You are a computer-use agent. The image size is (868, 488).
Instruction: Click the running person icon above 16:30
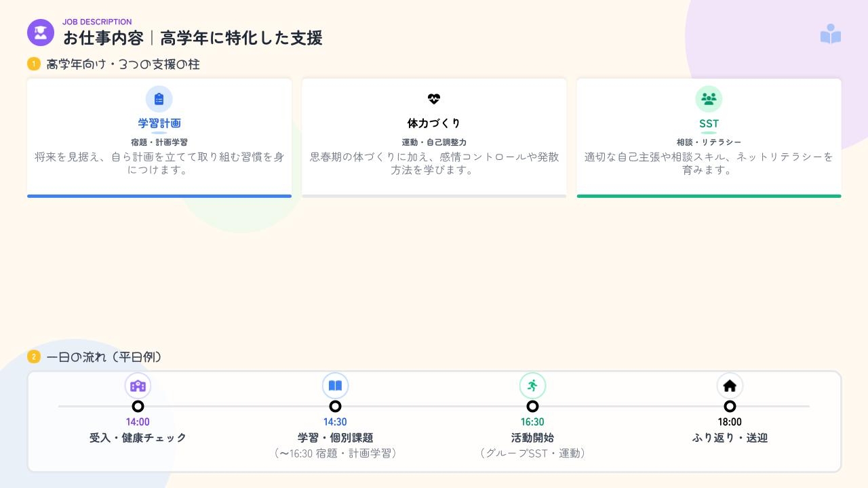tap(532, 386)
